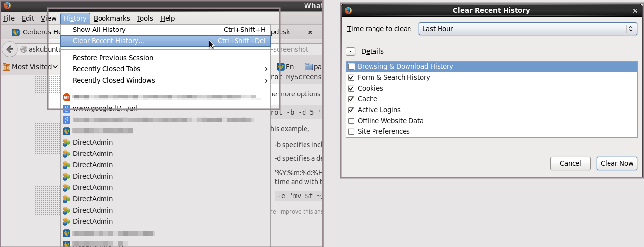Click the Cancel button
Image resolution: width=644 pixels, height=247 pixels.
click(x=570, y=163)
